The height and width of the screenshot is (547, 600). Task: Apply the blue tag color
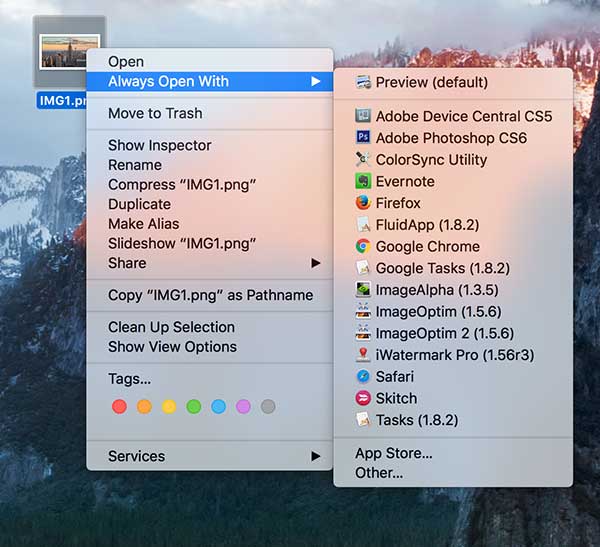tap(218, 407)
